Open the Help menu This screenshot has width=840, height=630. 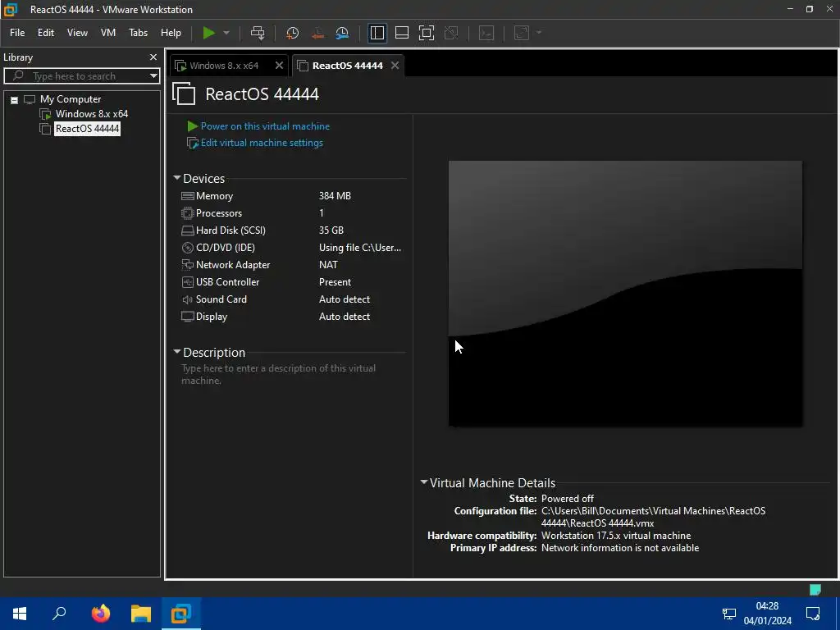pos(171,33)
